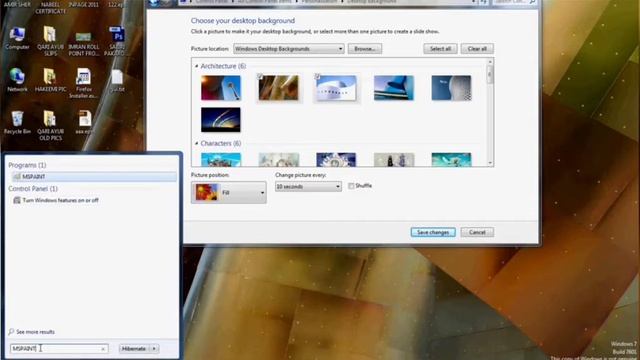Viewport: 640px width, 360px height.
Task: Click the Select all button
Action: click(x=440, y=49)
